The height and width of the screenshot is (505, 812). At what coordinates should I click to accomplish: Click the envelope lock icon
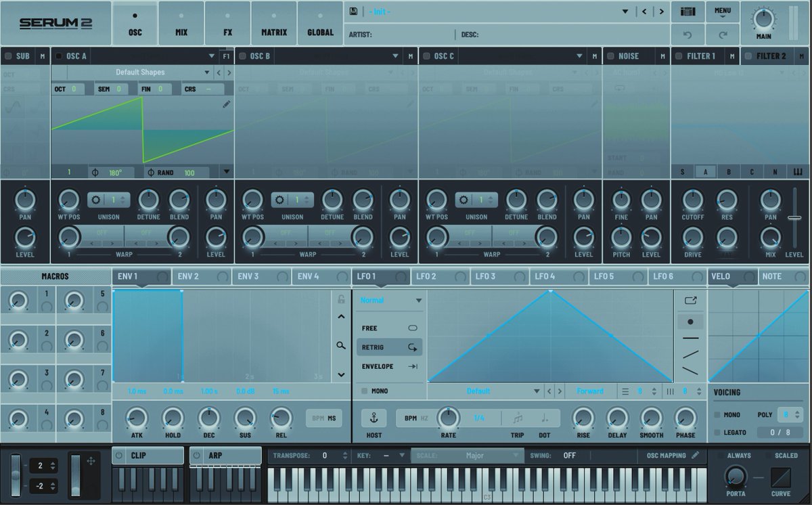tap(342, 299)
